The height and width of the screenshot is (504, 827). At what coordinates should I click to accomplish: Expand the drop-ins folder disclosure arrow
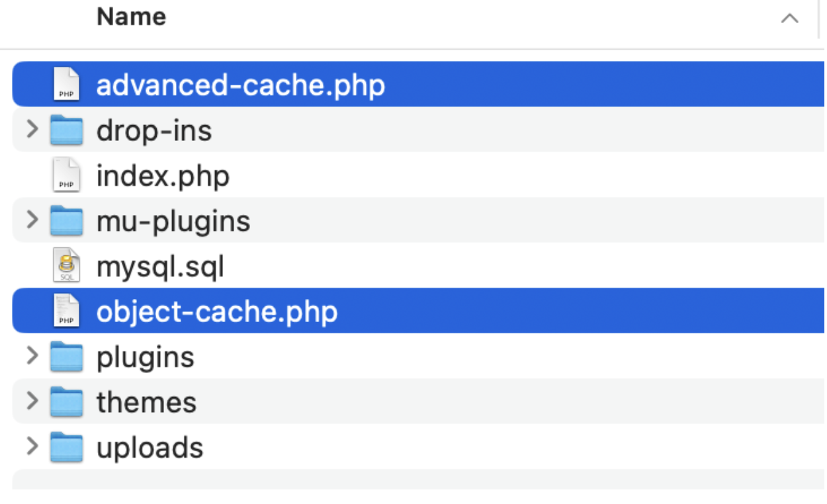(x=32, y=129)
